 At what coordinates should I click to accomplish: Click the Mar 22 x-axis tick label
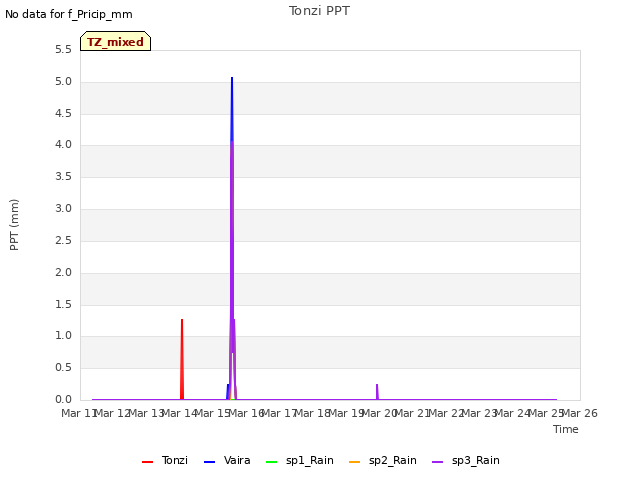pyautogui.click(x=446, y=413)
